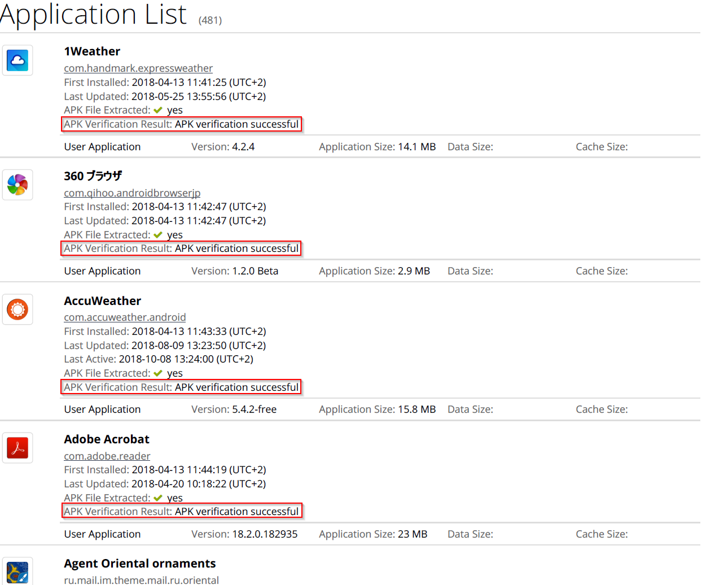728x585 pixels.
Task: Select the Agent Oriental ornaments title
Action: point(140,564)
